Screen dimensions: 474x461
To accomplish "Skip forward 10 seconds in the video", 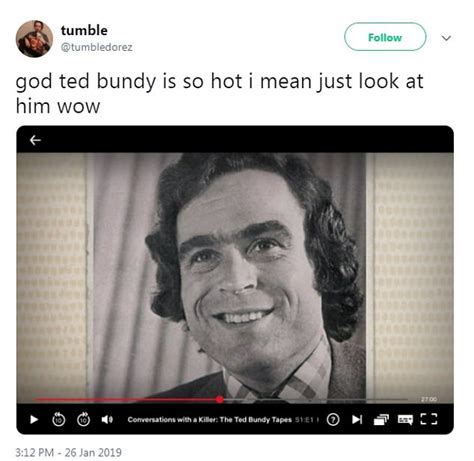I will click(x=83, y=419).
